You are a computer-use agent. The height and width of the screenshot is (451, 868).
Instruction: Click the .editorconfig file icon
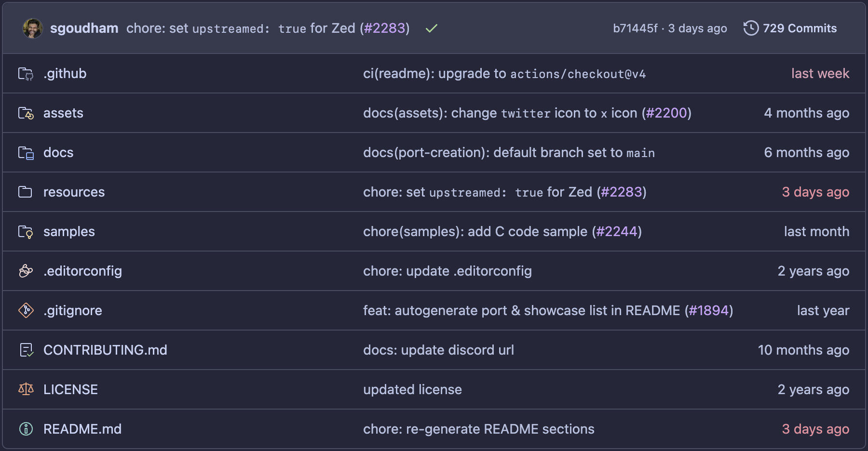point(26,271)
